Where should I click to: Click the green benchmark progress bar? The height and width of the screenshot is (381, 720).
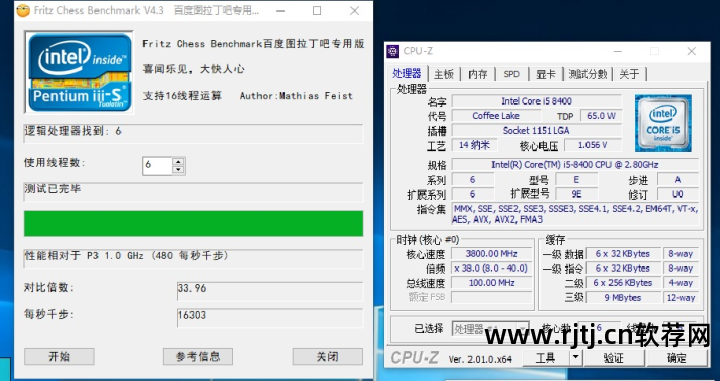pos(193,224)
